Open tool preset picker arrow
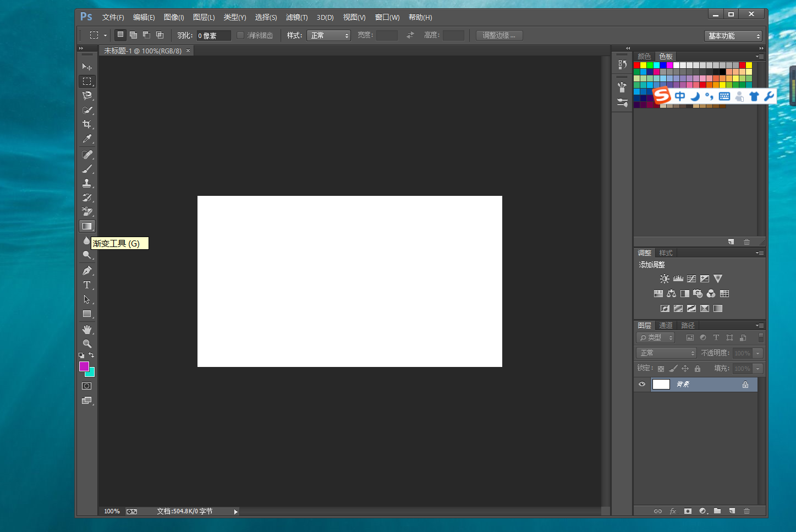 105,36
